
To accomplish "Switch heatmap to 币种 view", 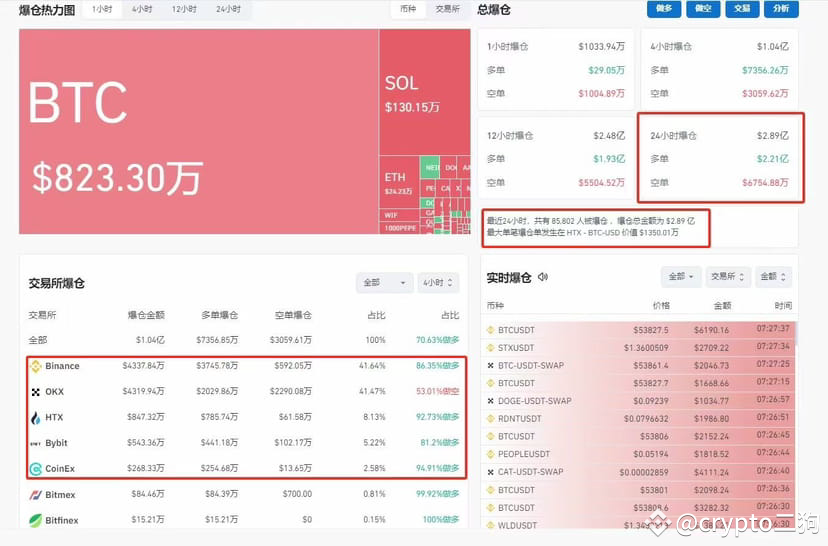I will pyautogui.click(x=408, y=9).
